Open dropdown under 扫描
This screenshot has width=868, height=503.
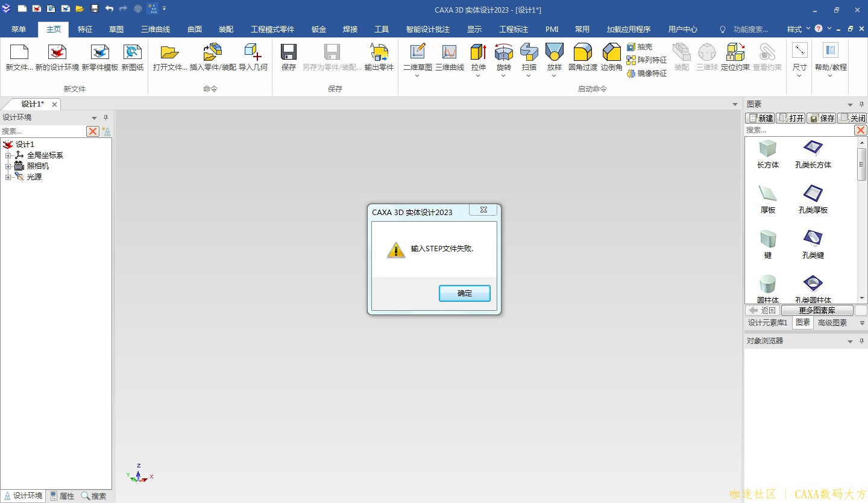click(529, 76)
